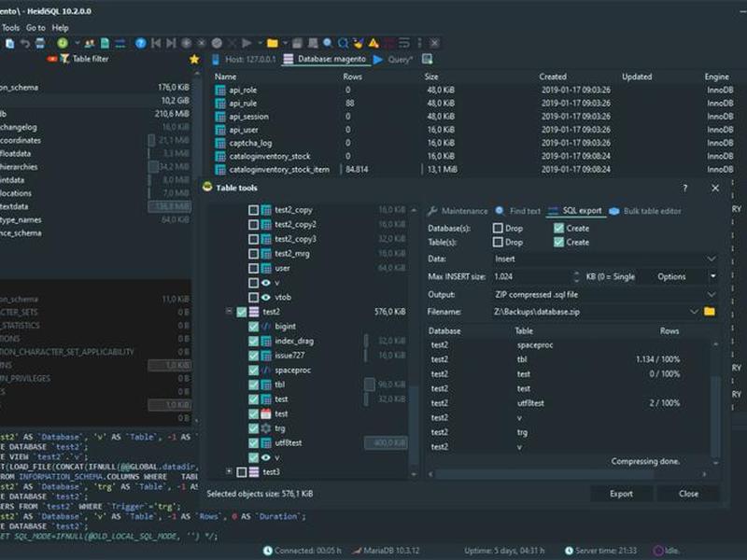Switch to the Maintenance tab
The image size is (747, 560).
pyautogui.click(x=458, y=211)
